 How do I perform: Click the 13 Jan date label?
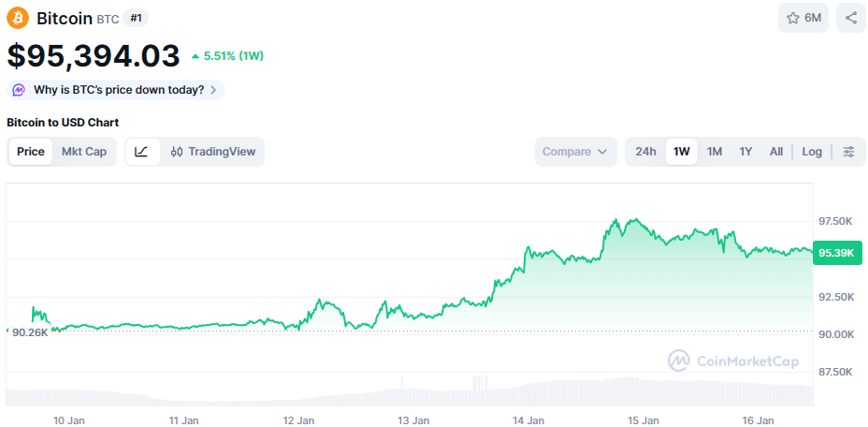coord(413,420)
